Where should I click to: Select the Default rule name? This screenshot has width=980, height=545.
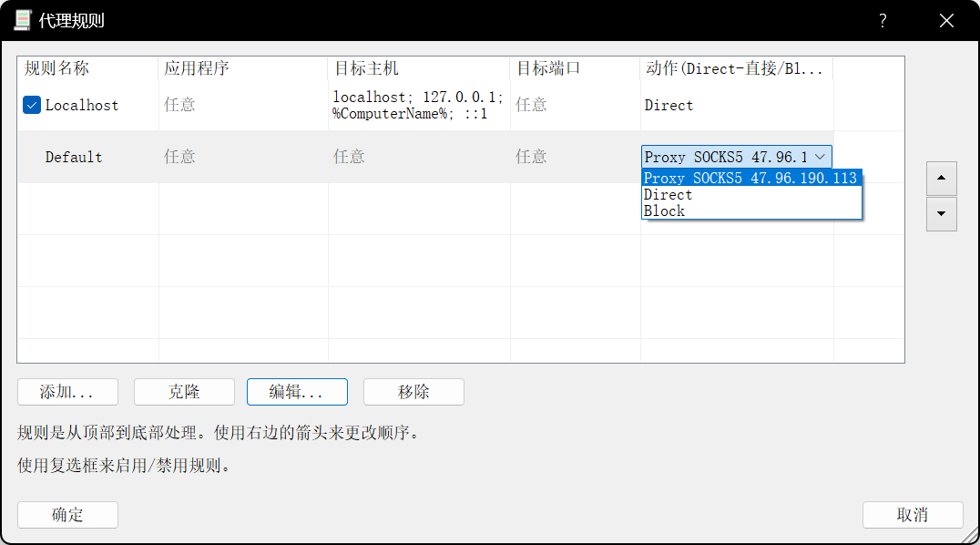[74, 157]
